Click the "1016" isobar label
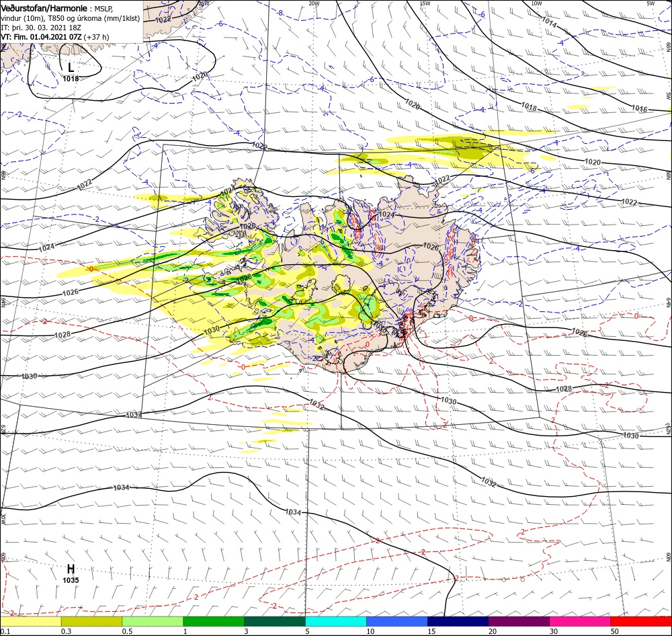Viewport: 672px width, 636px height. point(639,109)
